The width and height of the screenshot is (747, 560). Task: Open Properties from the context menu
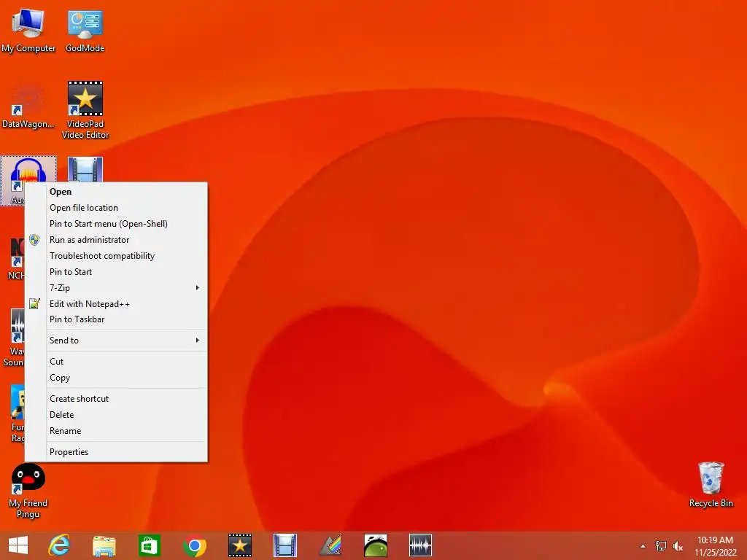pos(116,452)
